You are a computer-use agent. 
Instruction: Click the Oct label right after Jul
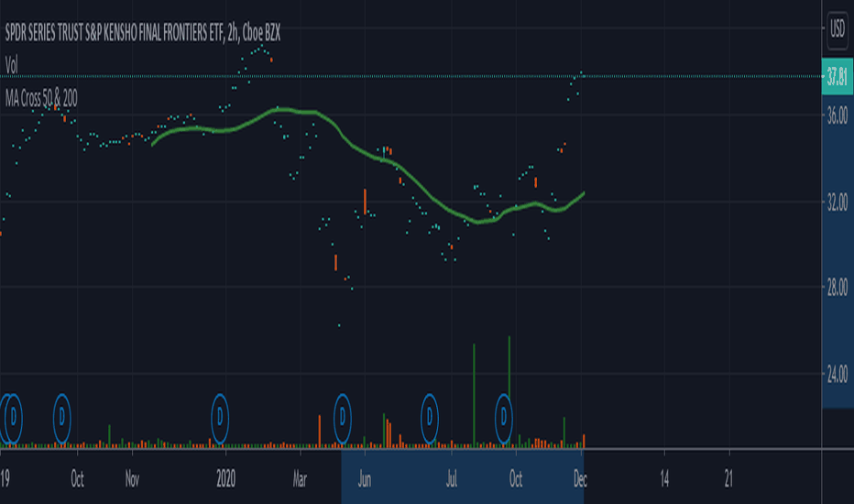click(x=516, y=479)
